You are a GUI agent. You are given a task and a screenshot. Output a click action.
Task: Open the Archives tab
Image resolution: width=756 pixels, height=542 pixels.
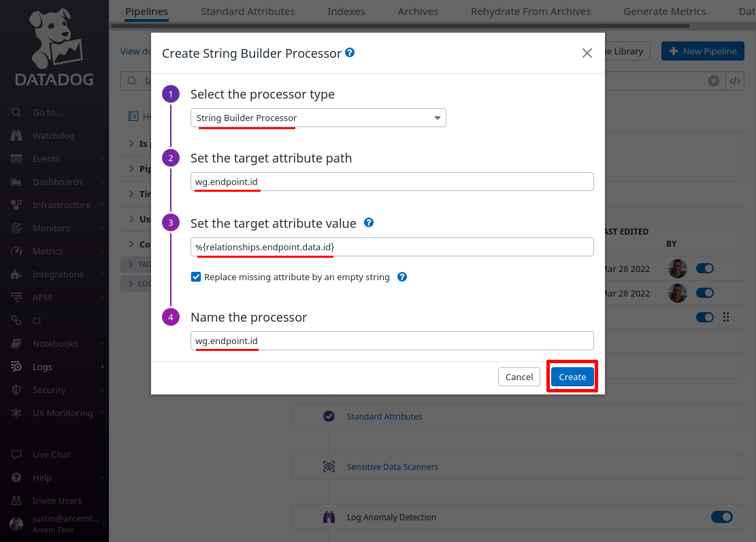pos(418,12)
